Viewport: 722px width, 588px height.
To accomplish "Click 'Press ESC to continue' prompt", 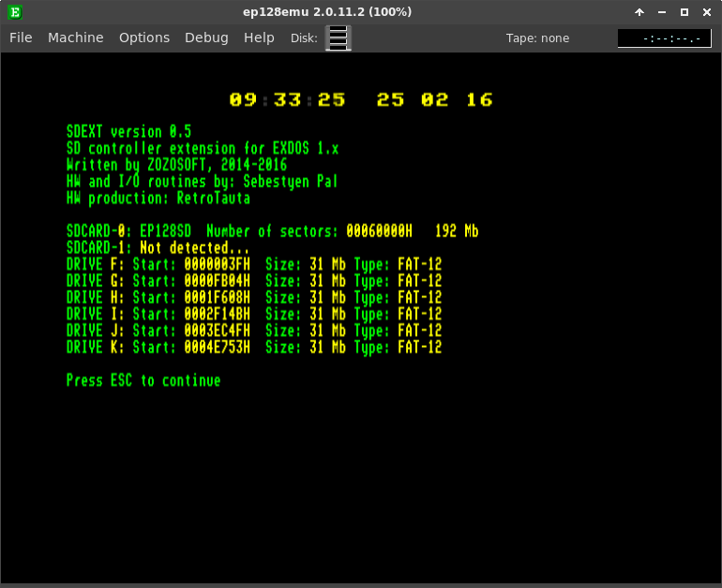I will (x=143, y=381).
